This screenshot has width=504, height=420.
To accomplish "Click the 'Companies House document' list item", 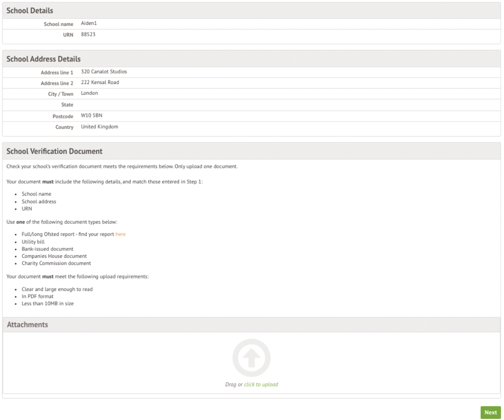I will 54,256.
